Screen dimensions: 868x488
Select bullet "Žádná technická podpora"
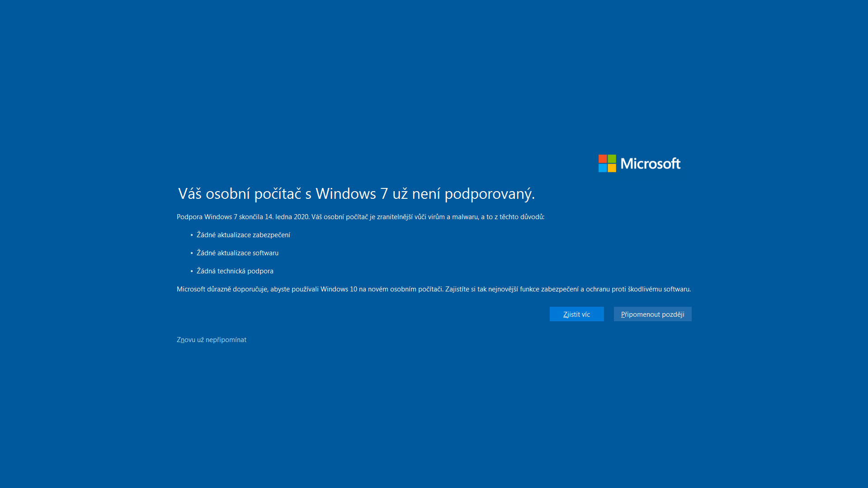(x=235, y=271)
